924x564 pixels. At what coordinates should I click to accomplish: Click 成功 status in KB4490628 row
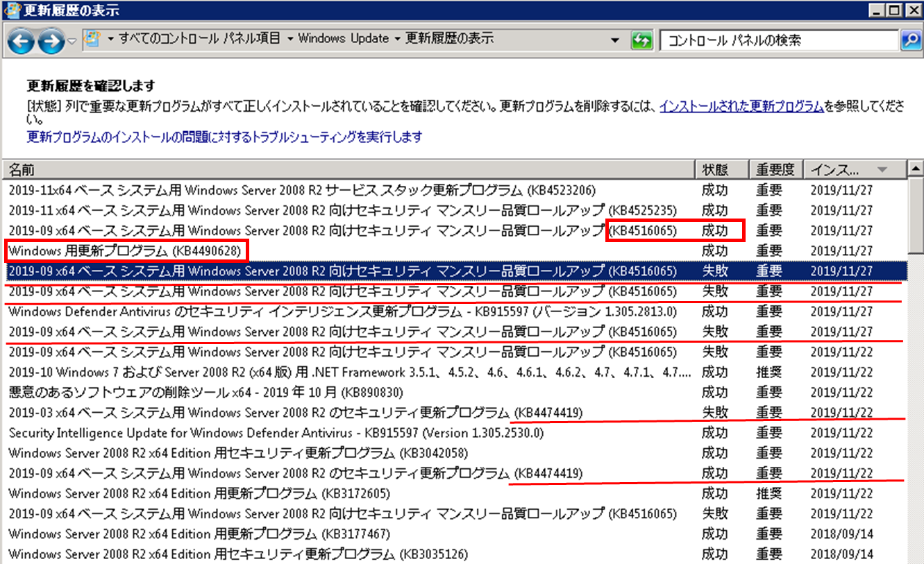coord(715,250)
